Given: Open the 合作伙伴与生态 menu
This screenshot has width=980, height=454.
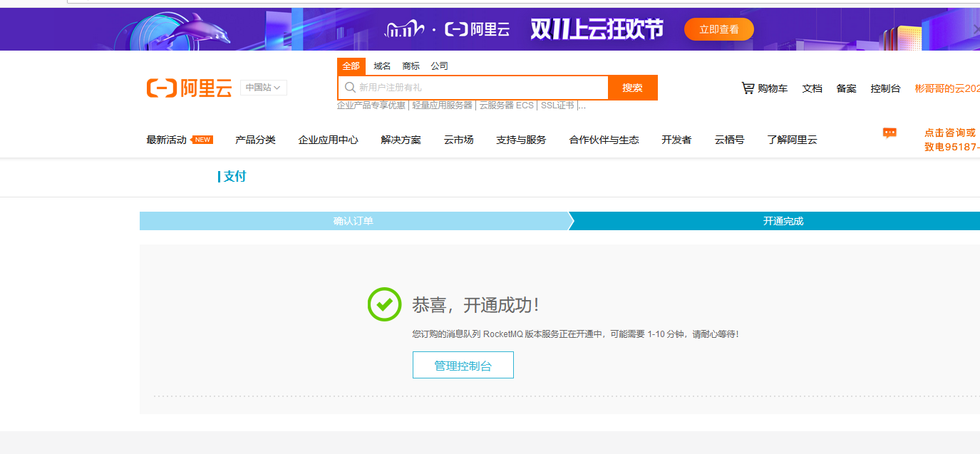Looking at the screenshot, I should pos(604,140).
